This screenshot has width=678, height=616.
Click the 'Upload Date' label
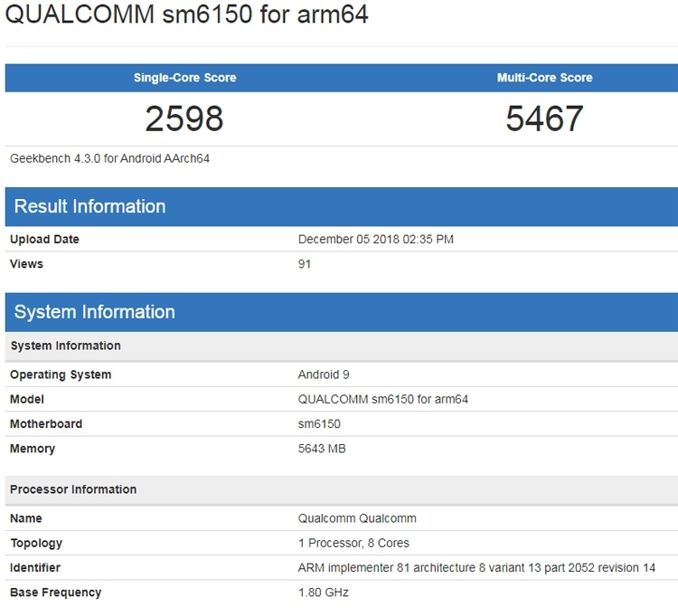pos(44,239)
